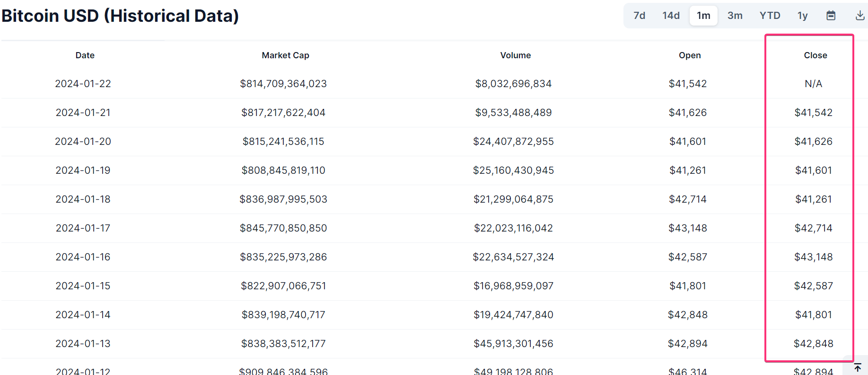Click volume value $8,032,696,834
The width and height of the screenshot is (868, 375).
point(514,84)
